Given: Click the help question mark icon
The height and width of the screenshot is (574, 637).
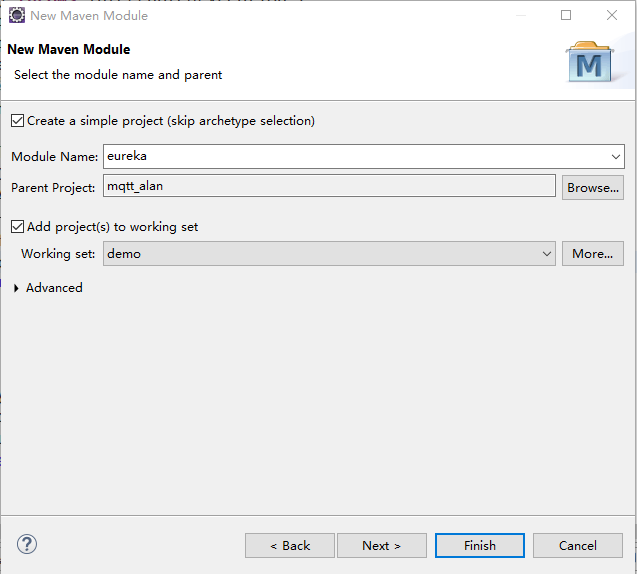Looking at the screenshot, I should point(27,544).
